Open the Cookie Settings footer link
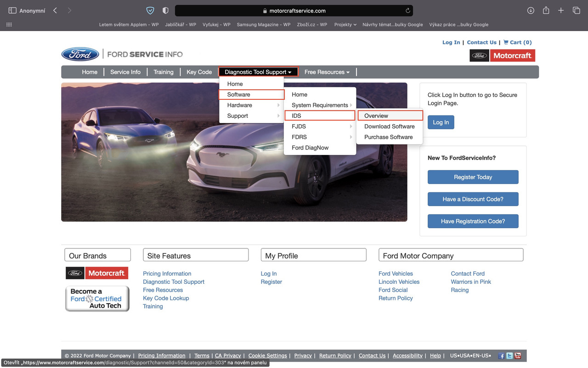 268,356
